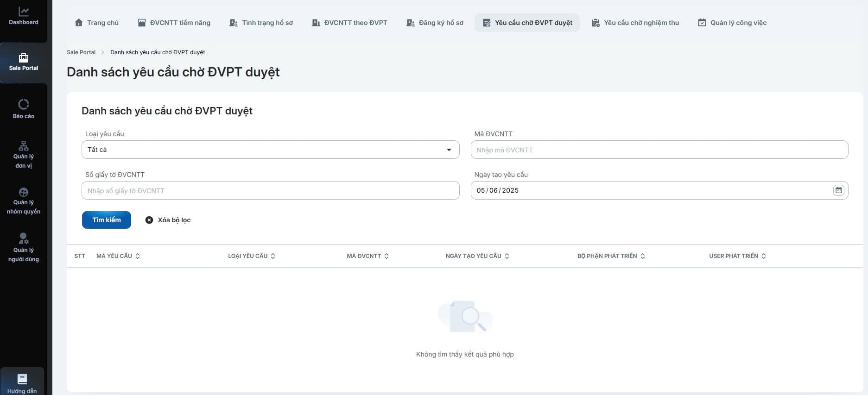Open the Báo cáo report icon
The image size is (868, 395).
24,104
